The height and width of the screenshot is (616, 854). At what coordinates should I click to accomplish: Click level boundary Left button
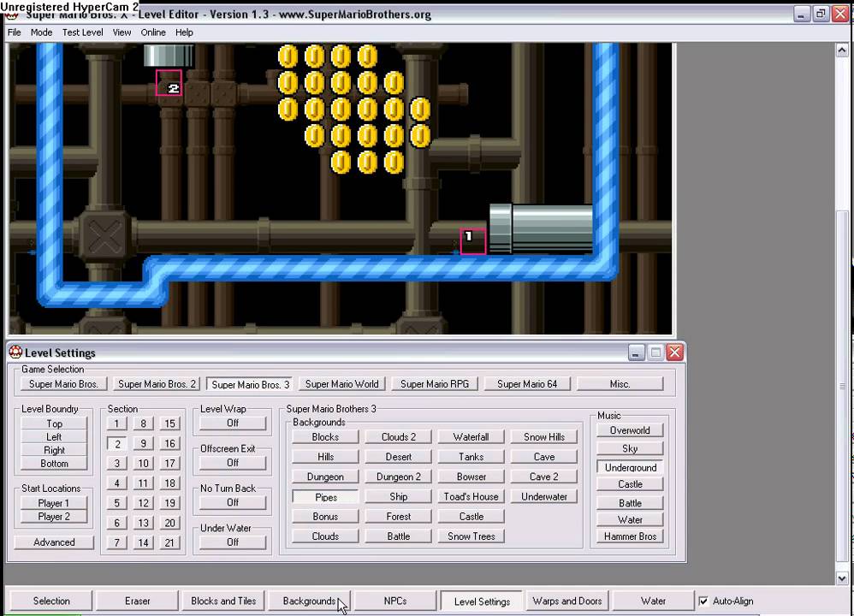(54, 437)
